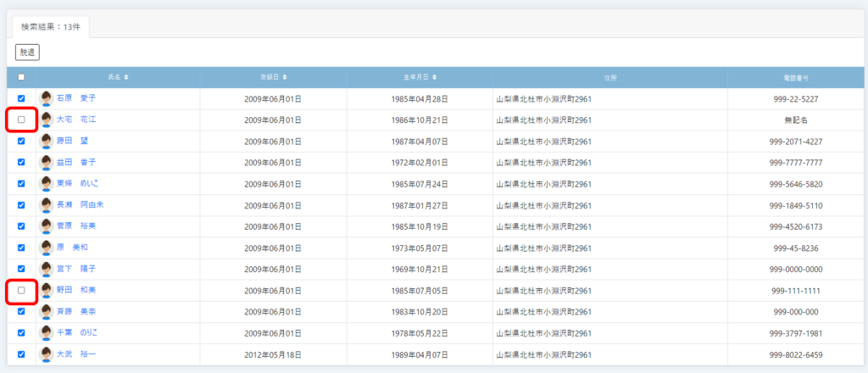The height and width of the screenshot is (373, 868).
Task: Sort table by 登録日 column
Action: tap(273, 77)
